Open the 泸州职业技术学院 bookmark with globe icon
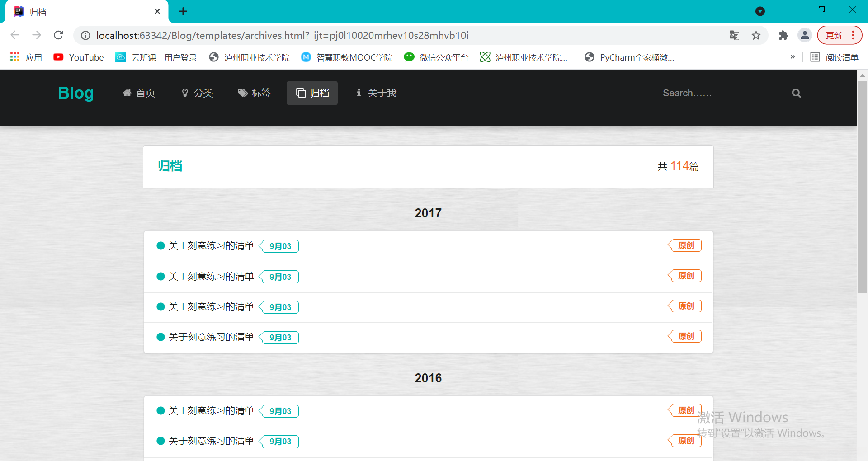The width and height of the screenshot is (868, 461). coord(250,57)
